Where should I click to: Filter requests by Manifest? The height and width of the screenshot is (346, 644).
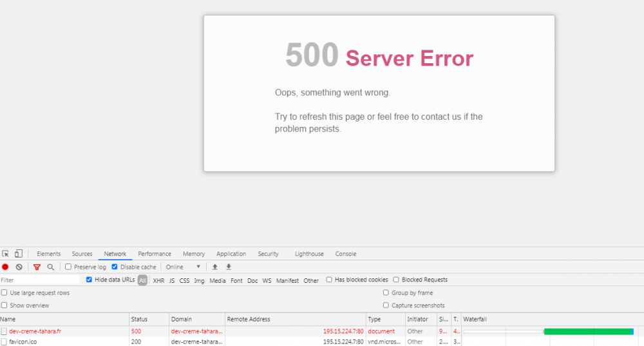click(x=287, y=281)
